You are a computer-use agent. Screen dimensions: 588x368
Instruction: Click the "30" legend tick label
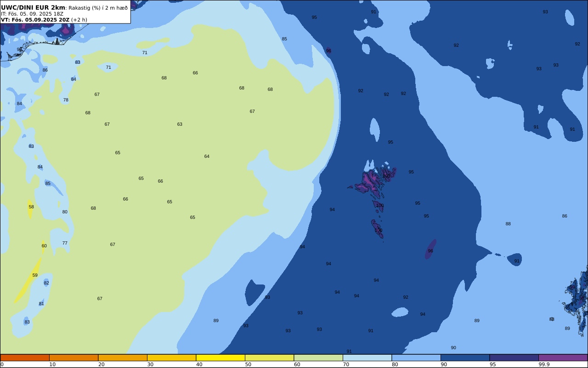point(150,364)
